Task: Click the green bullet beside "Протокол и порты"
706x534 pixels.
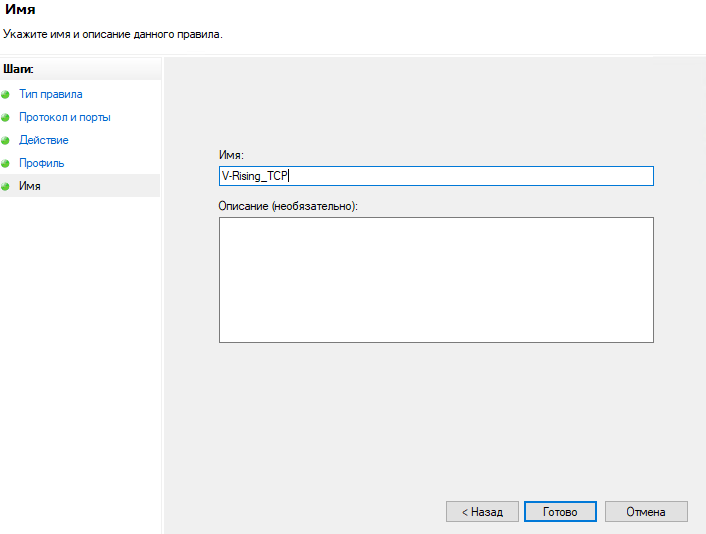Action: 6,118
